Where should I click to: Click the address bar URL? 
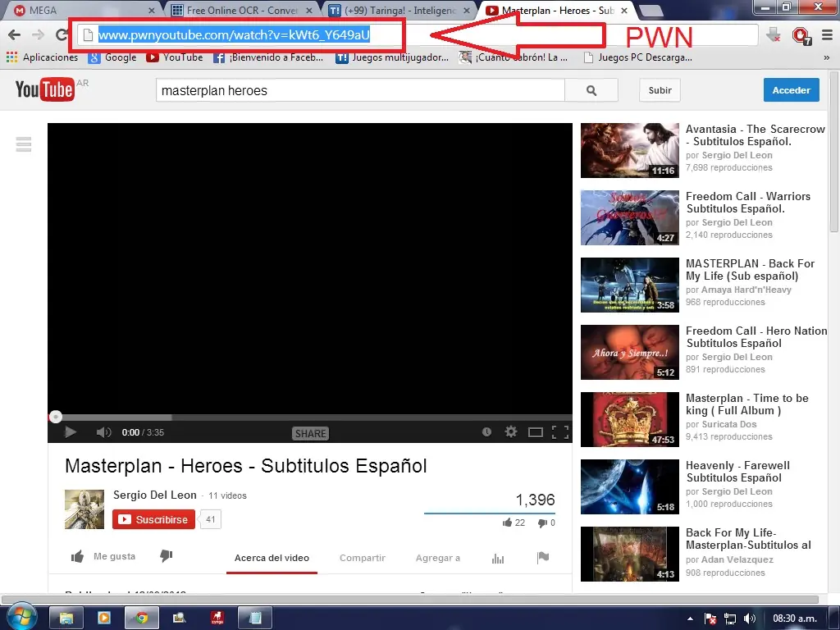point(234,34)
